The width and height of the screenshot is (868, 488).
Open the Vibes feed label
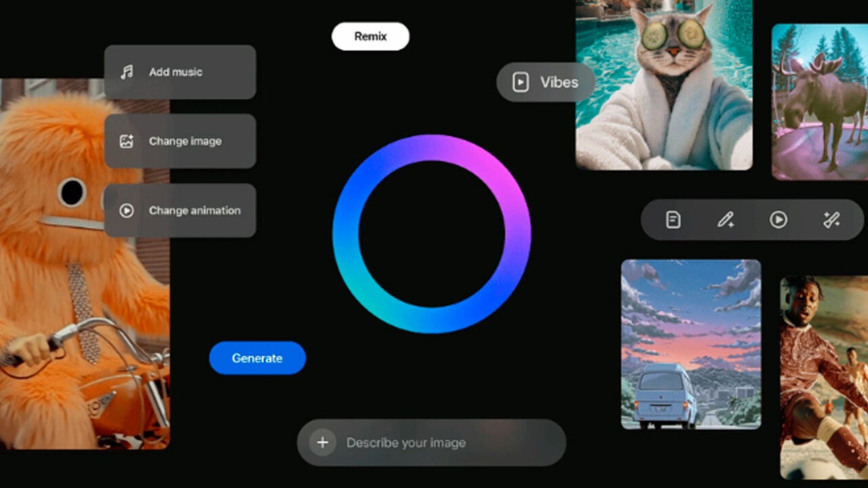click(546, 83)
